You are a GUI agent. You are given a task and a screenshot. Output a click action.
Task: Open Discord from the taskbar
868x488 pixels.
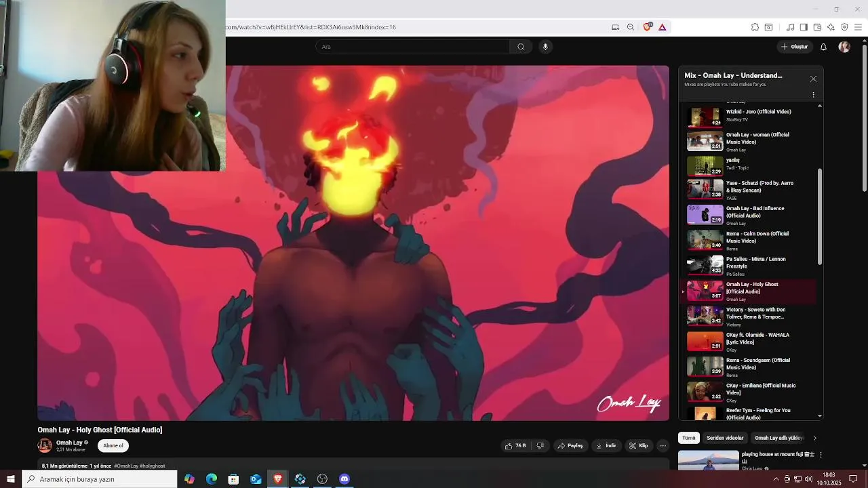[344, 479]
